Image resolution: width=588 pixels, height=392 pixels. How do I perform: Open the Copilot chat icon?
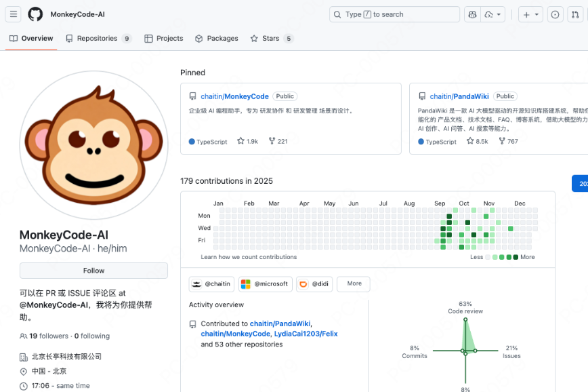473,14
